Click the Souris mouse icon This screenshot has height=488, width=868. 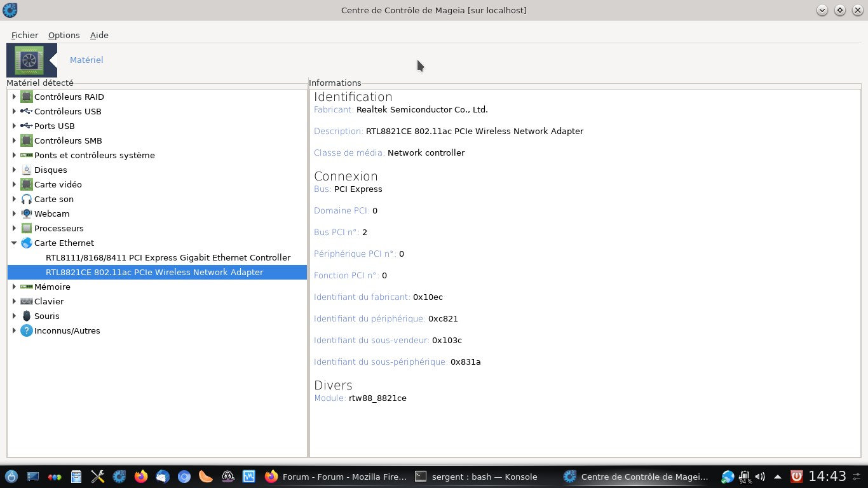(x=27, y=316)
